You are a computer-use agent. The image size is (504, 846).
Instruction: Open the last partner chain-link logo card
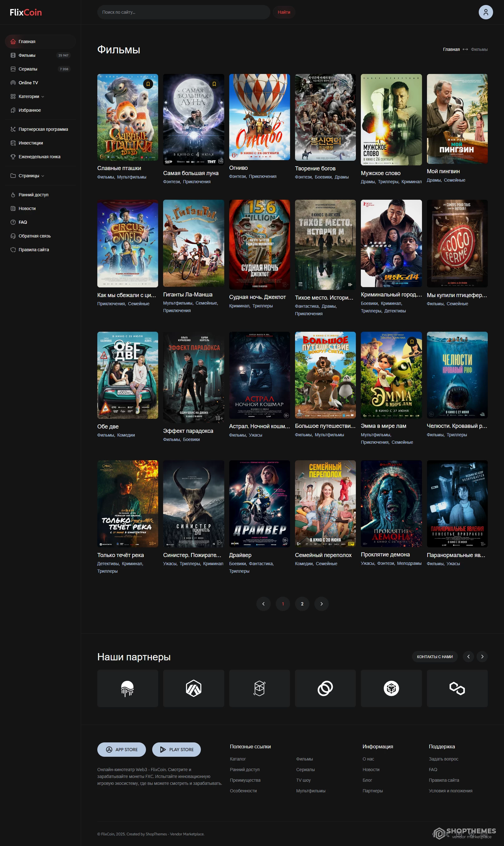pos(457,688)
